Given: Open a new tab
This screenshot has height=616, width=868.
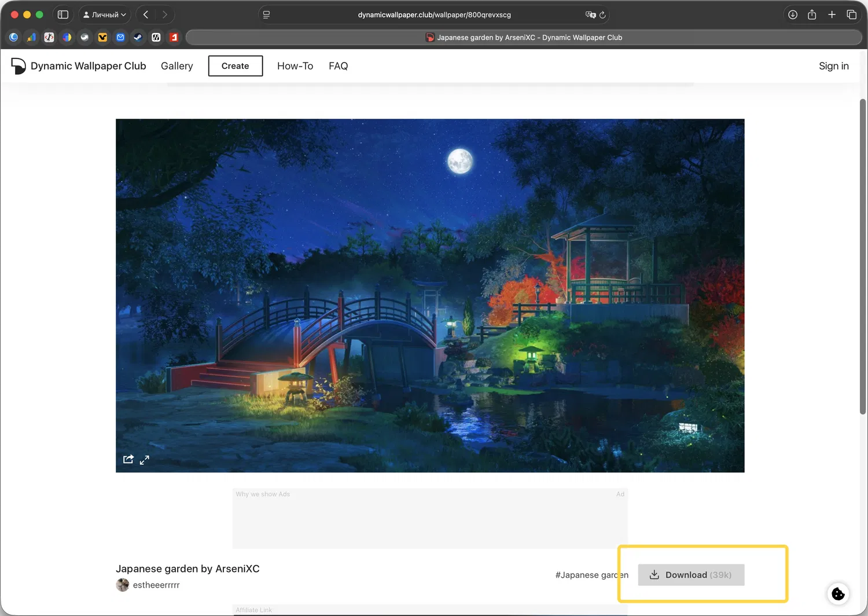Looking at the screenshot, I should click(832, 14).
